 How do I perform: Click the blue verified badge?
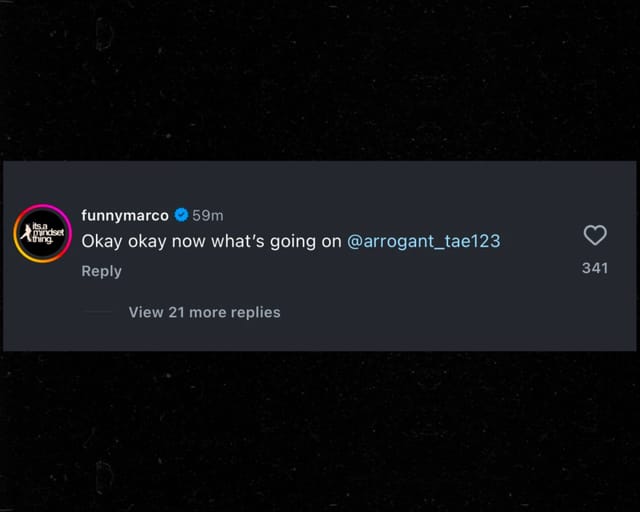point(181,215)
